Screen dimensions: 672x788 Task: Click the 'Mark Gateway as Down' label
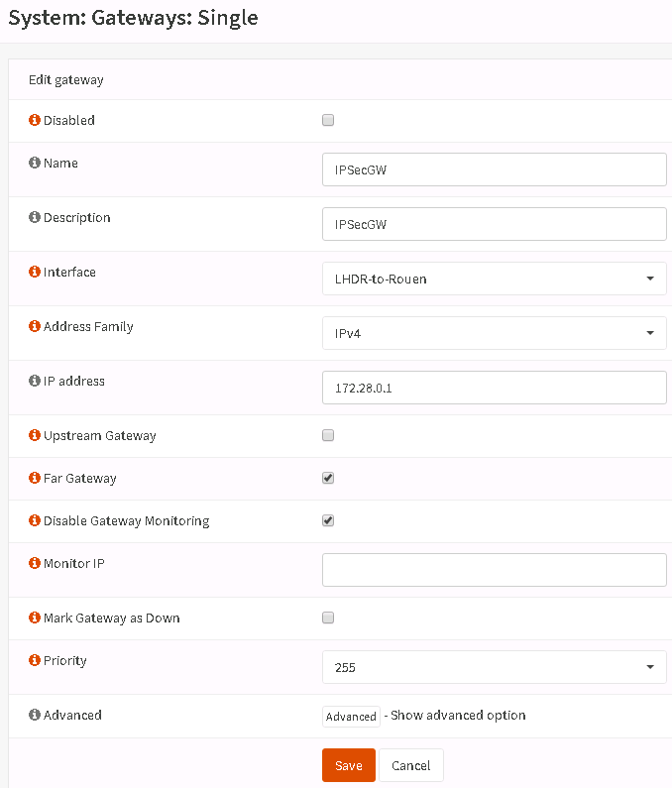[112, 619]
